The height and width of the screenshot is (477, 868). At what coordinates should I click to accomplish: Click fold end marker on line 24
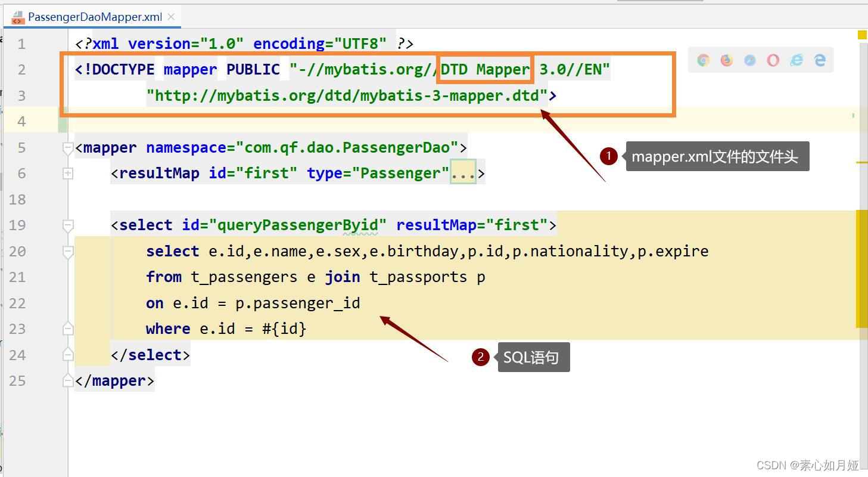click(68, 355)
